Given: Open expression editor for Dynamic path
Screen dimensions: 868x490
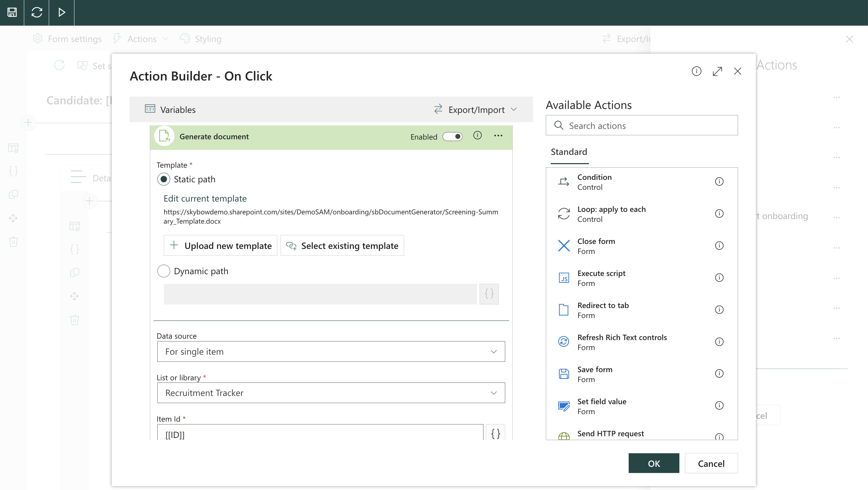Looking at the screenshot, I should pos(489,294).
